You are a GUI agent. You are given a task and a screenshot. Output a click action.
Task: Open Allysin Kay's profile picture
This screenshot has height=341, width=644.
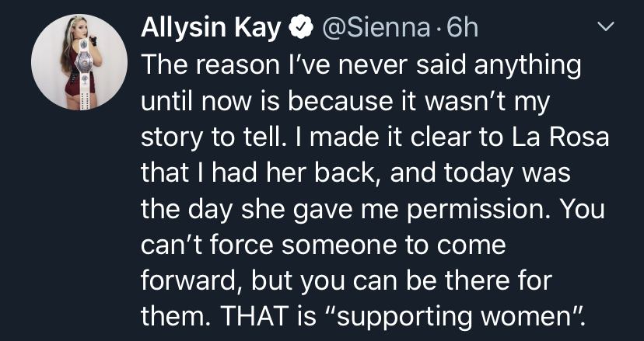pyautogui.click(x=79, y=62)
